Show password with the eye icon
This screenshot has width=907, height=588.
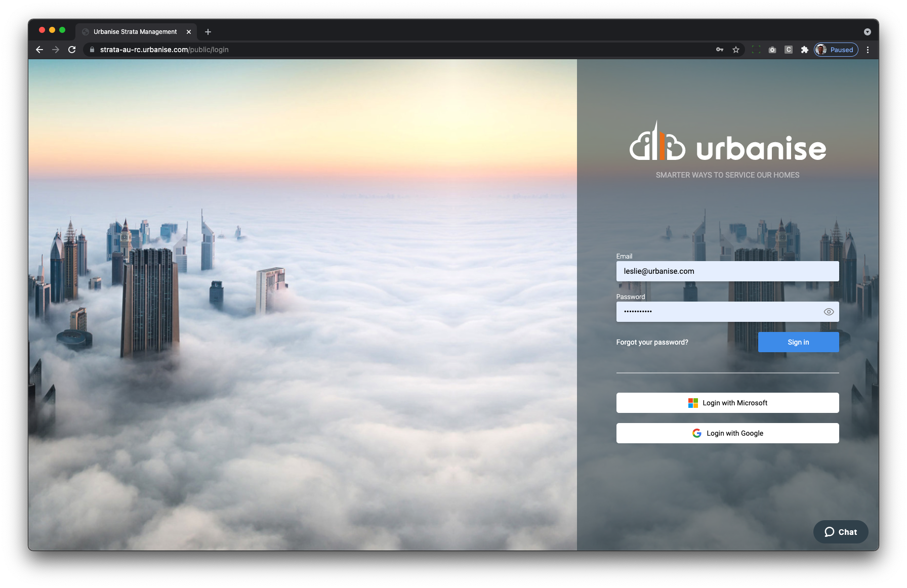(x=829, y=312)
